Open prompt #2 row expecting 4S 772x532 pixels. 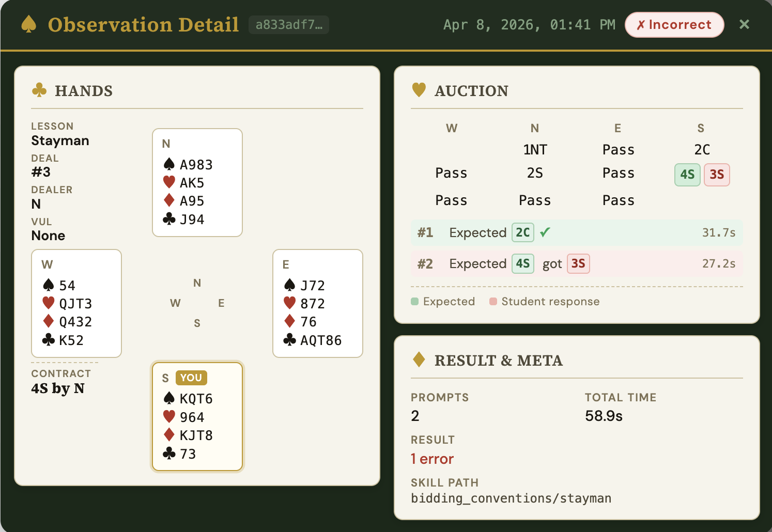click(x=576, y=264)
